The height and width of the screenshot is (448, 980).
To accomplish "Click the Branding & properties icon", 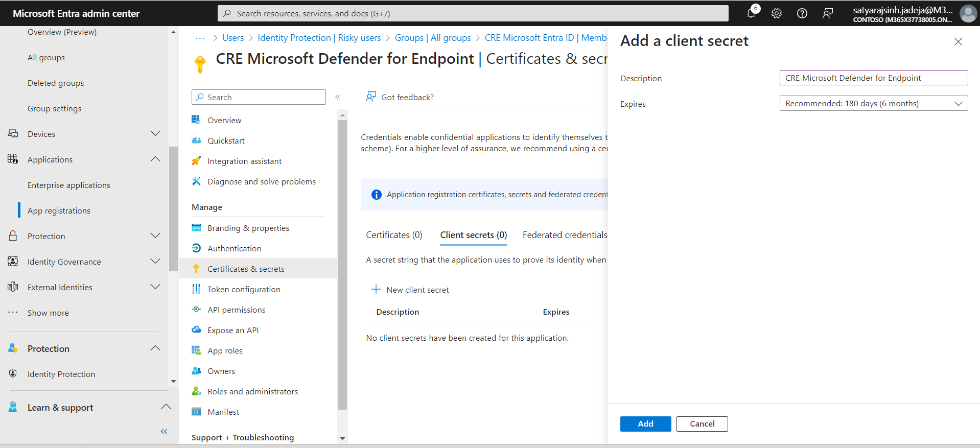I will pyautogui.click(x=196, y=228).
